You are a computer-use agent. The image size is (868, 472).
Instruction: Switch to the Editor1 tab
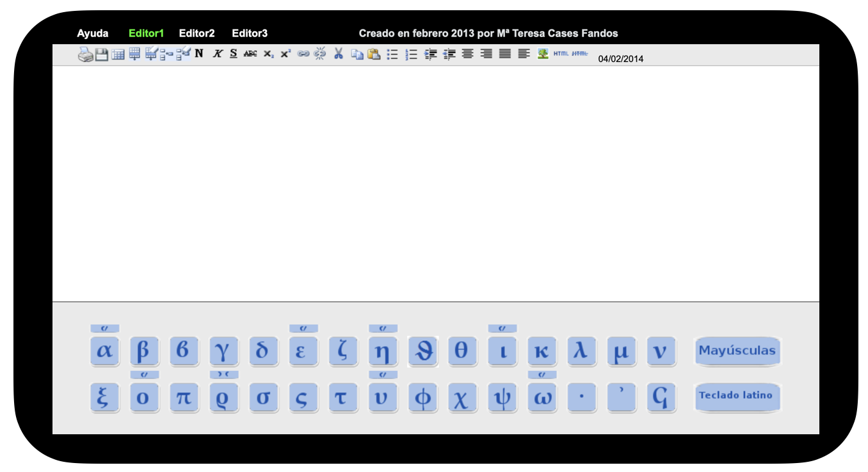[x=147, y=33]
